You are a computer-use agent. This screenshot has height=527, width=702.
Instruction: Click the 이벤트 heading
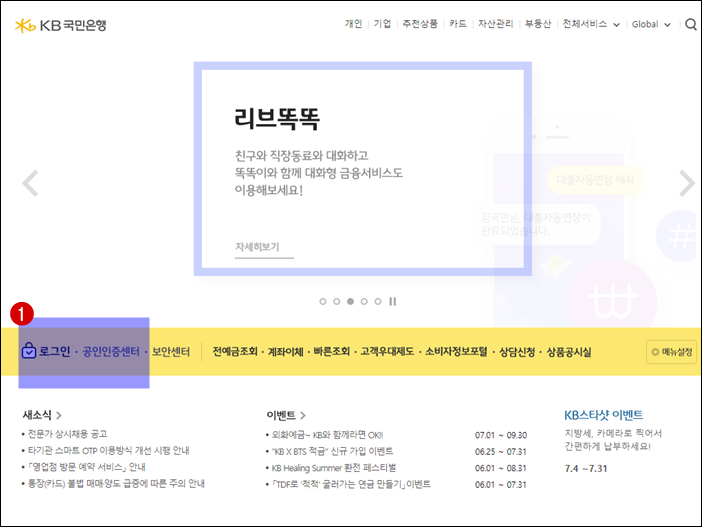point(281,415)
